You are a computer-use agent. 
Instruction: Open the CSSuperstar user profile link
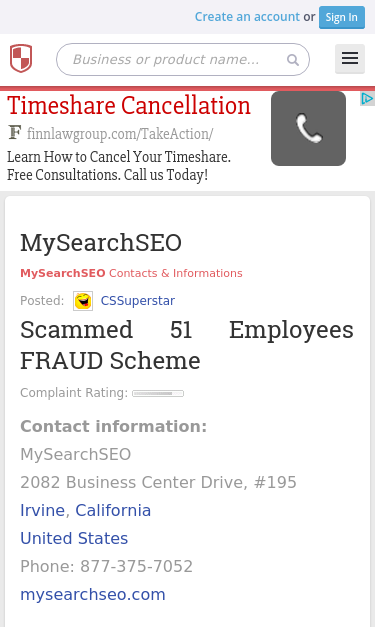pyautogui.click(x=138, y=301)
